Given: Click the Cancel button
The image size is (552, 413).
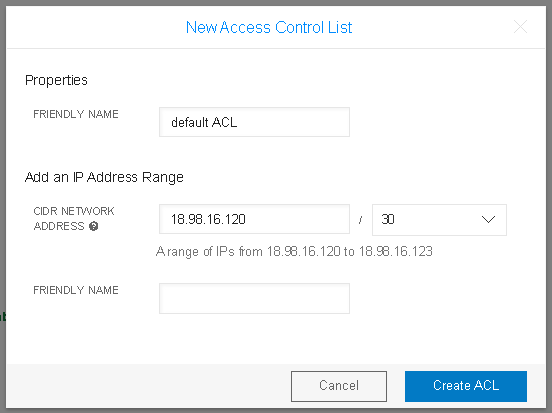Looking at the screenshot, I should pyautogui.click(x=339, y=386).
